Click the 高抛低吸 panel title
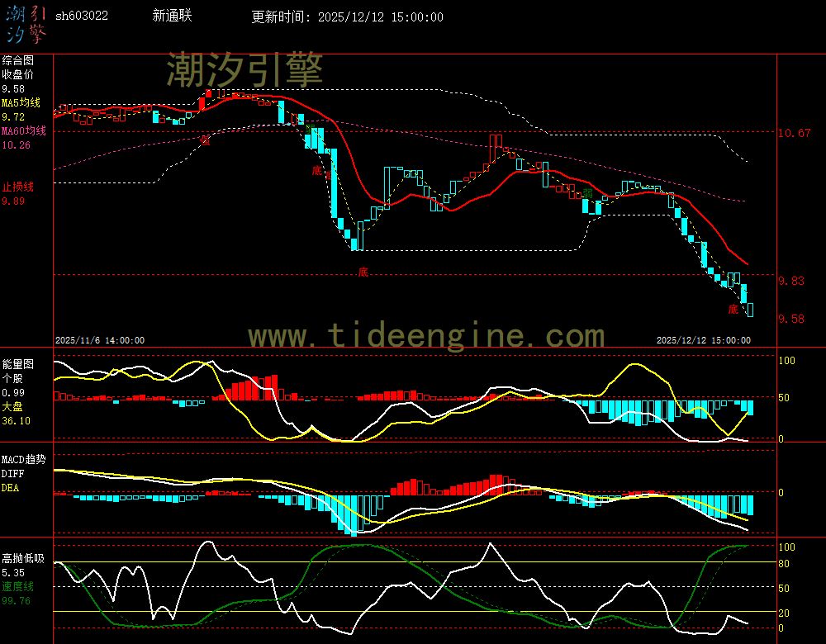 22,558
